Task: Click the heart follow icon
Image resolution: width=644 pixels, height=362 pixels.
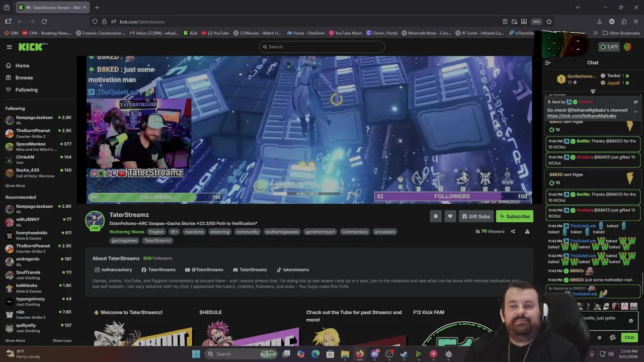Action: (450, 216)
